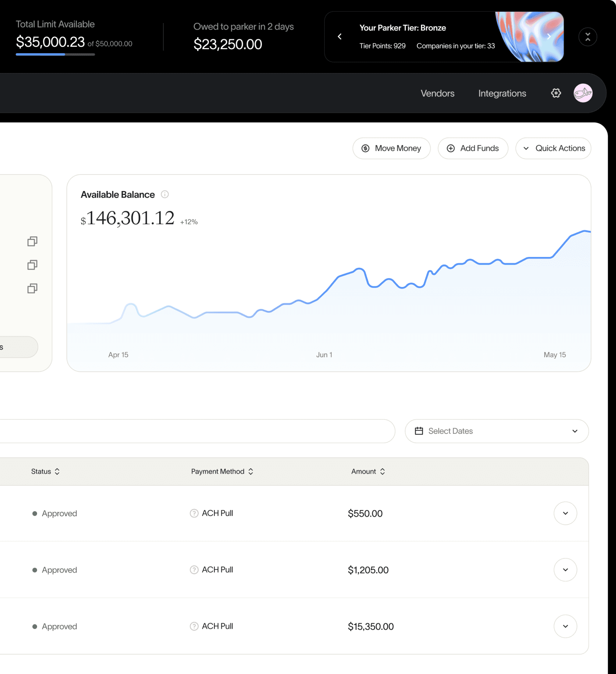This screenshot has height=674, width=616.
Task: Click the +12% change label
Action: coord(189,222)
